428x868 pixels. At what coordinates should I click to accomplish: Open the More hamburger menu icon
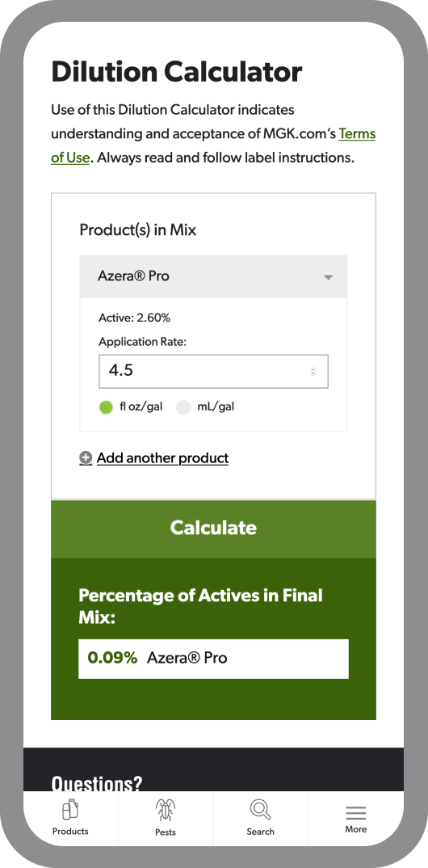pos(355,813)
